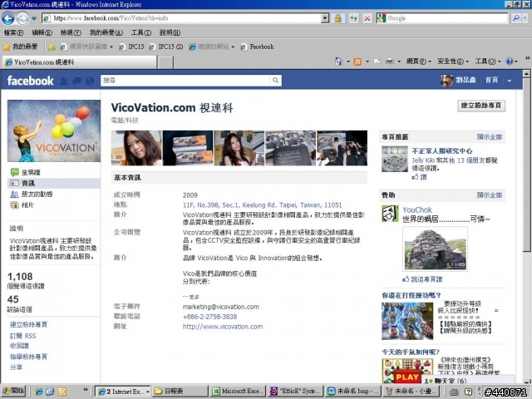Click the 訂閱 RSS link in sidebar

(22, 336)
